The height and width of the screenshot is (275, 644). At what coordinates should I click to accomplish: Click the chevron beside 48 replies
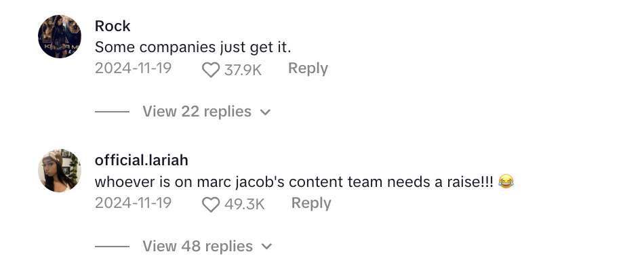coord(267,247)
